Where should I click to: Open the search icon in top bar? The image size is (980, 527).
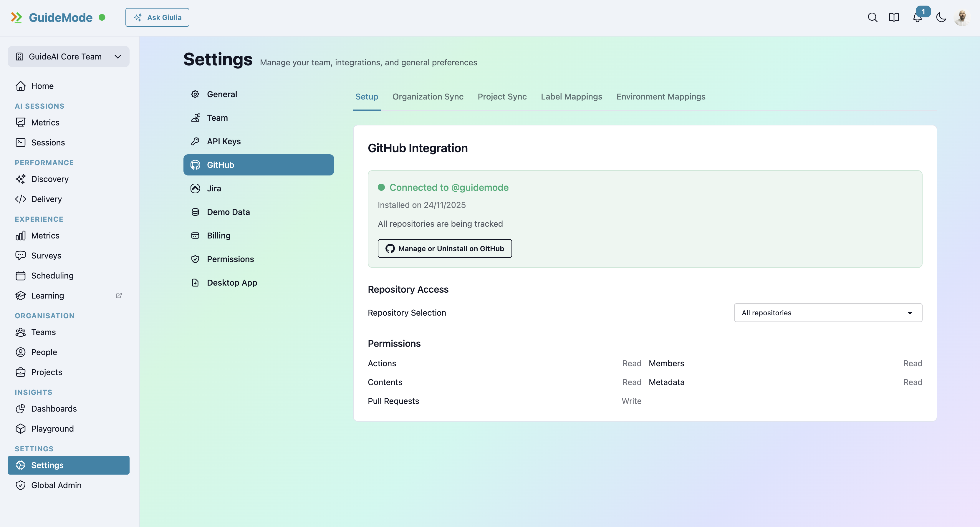click(873, 17)
